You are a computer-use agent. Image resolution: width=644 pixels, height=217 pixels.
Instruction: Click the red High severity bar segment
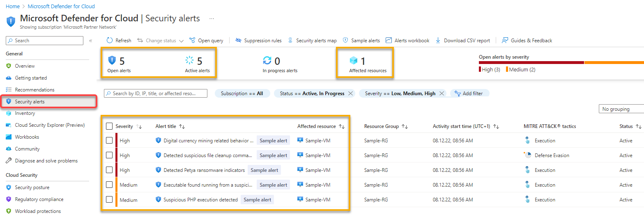[531, 62]
